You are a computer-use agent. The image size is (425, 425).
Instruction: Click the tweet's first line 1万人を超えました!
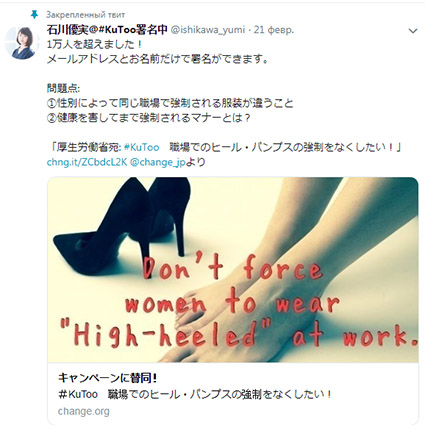tap(95, 44)
